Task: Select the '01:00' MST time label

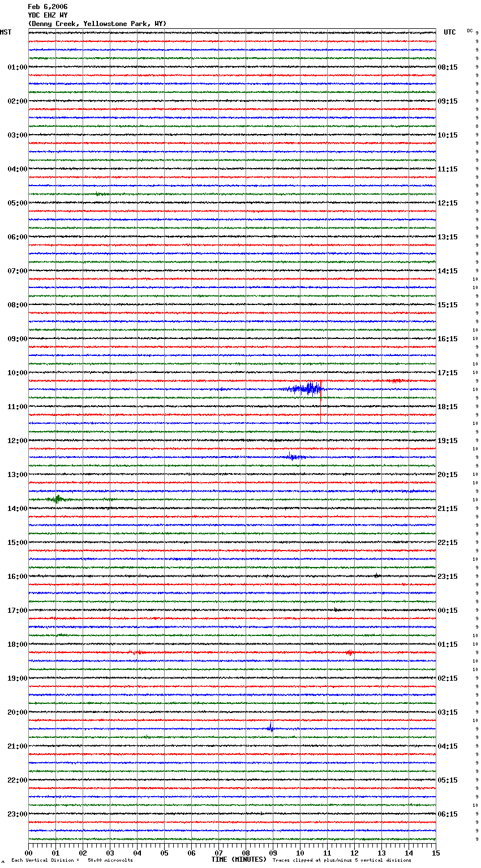Action: click(17, 67)
